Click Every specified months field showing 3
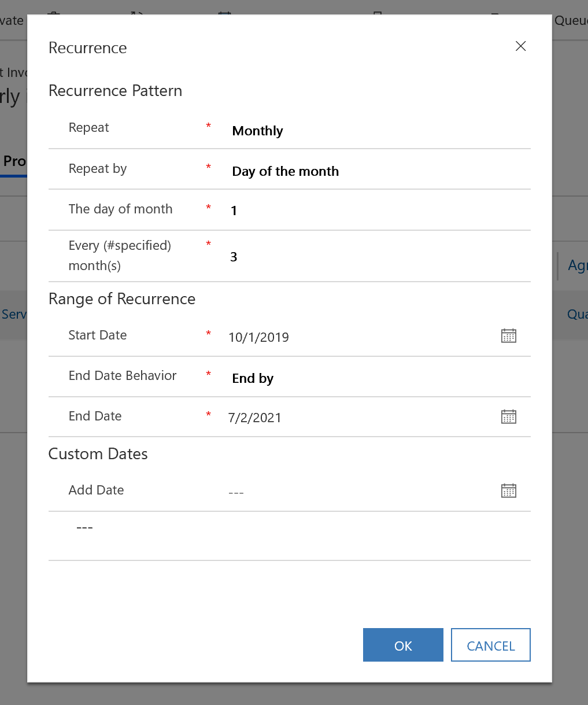This screenshot has height=705, width=588. pos(378,257)
